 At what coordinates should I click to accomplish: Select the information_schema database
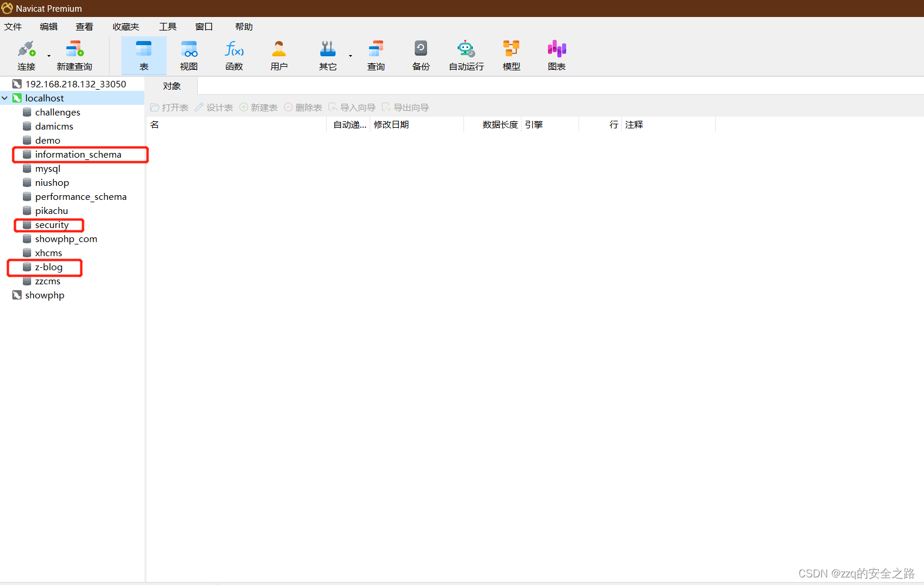point(78,154)
